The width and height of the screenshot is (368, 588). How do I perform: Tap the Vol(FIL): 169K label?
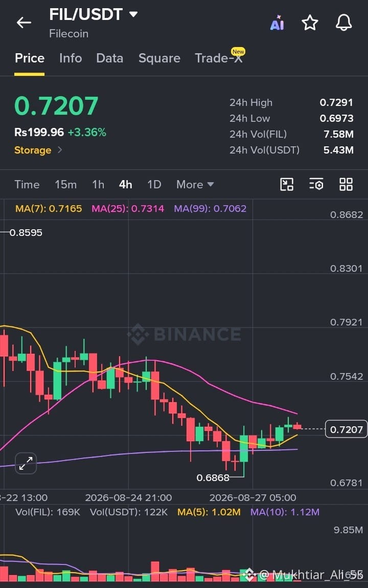(48, 512)
